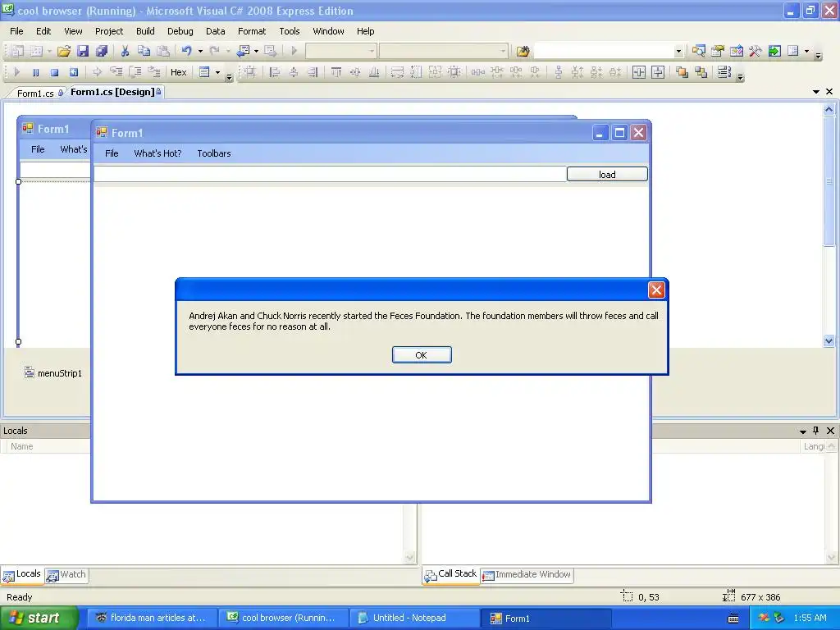Switch to the Form1.cs code tab
The height and width of the screenshot is (630, 840).
coord(35,94)
